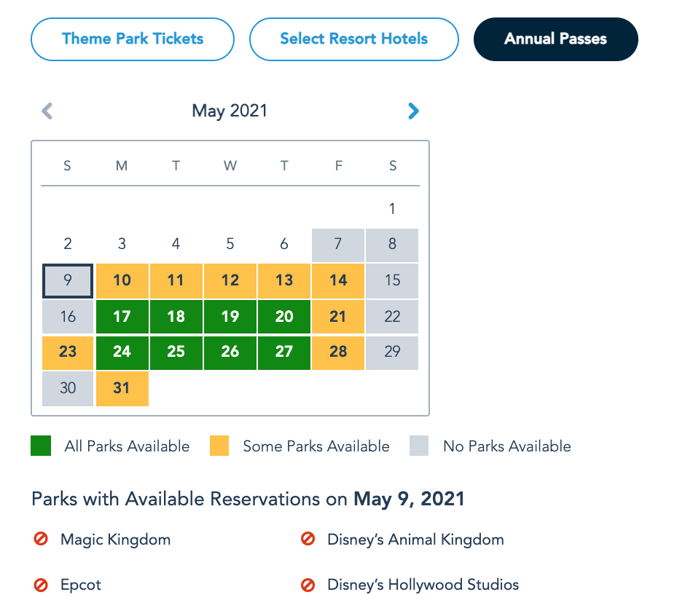Click the yellow Some Parks Available swatch
The image size is (685, 616).
point(219,446)
